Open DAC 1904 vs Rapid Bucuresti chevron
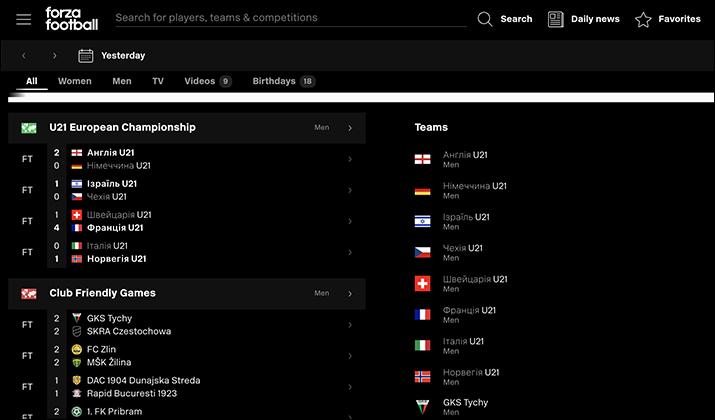Image resolution: width=715 pixels, height=420 pixels. (x=350, y=387)
